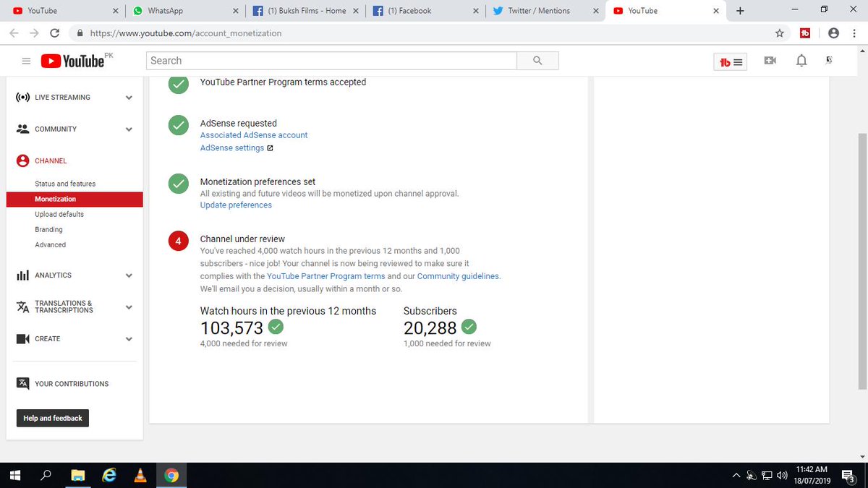Switch to the Buksh Films Facebook tab
Viewport: 868px width, 488px height.
pyautogui.click(x=306, y=11)
